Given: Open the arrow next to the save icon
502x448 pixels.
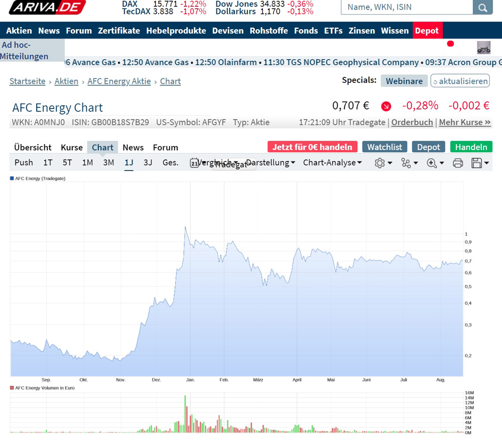Looking at the screenshot, I should click(x=486, y=163).
